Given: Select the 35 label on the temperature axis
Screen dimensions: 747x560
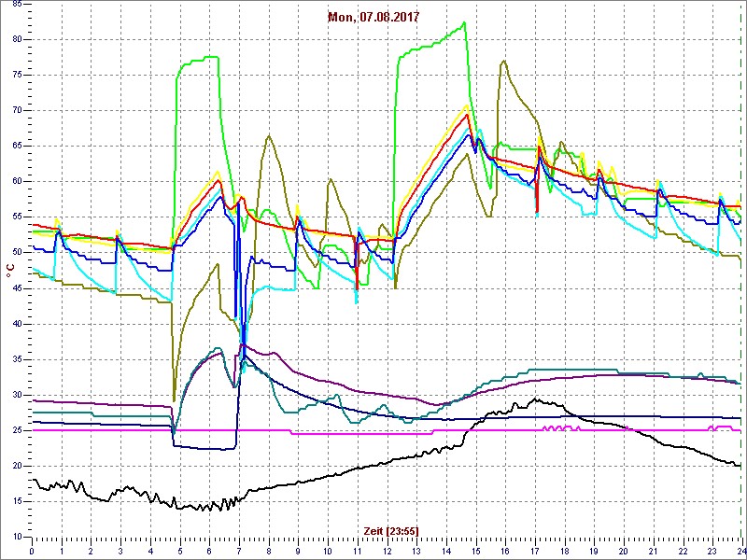Looking at the screenshot, I should (x=17, y=359).
